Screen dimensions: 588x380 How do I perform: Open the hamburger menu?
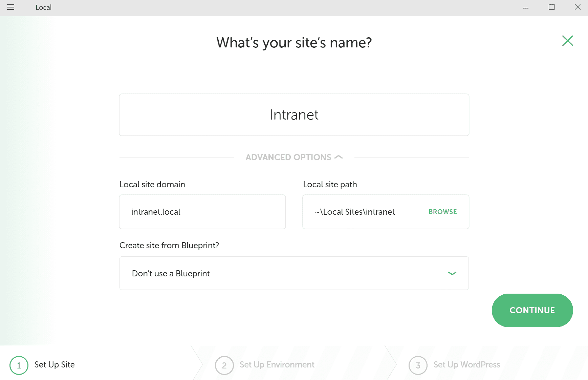(x=10, y=7)
